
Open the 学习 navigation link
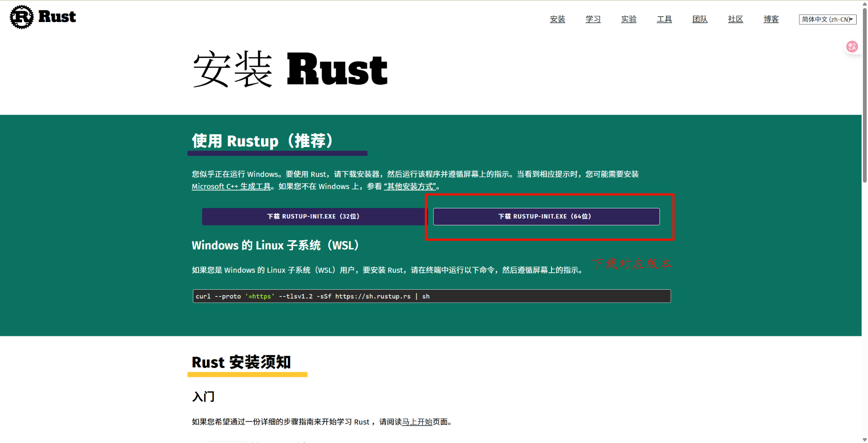[x=593, y=19]
